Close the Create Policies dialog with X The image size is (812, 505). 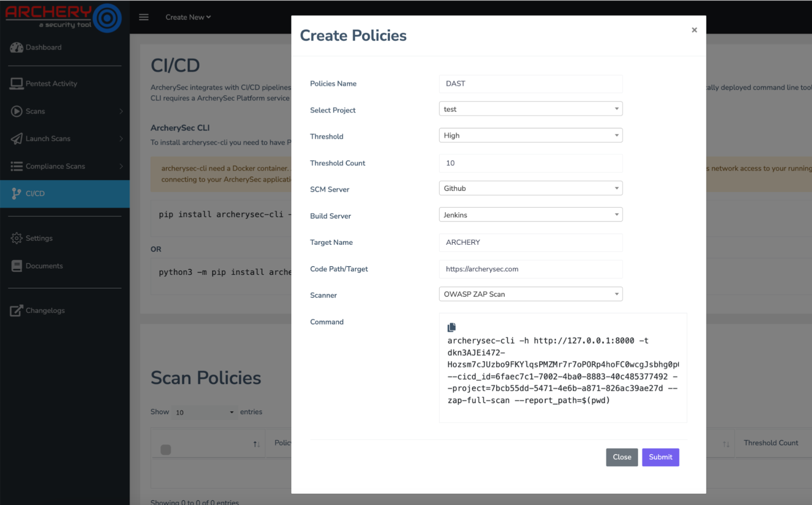[694, 30]
